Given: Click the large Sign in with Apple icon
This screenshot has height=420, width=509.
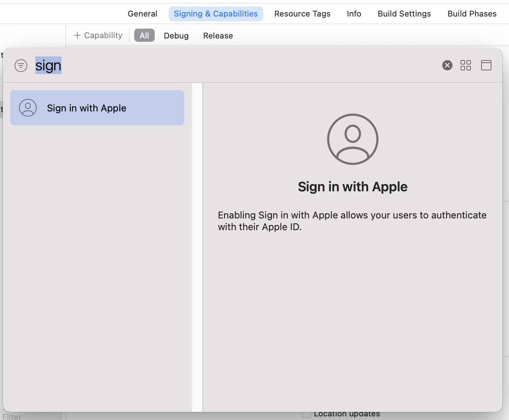Looking at the screenshot, I should click(x=352, y=139).
